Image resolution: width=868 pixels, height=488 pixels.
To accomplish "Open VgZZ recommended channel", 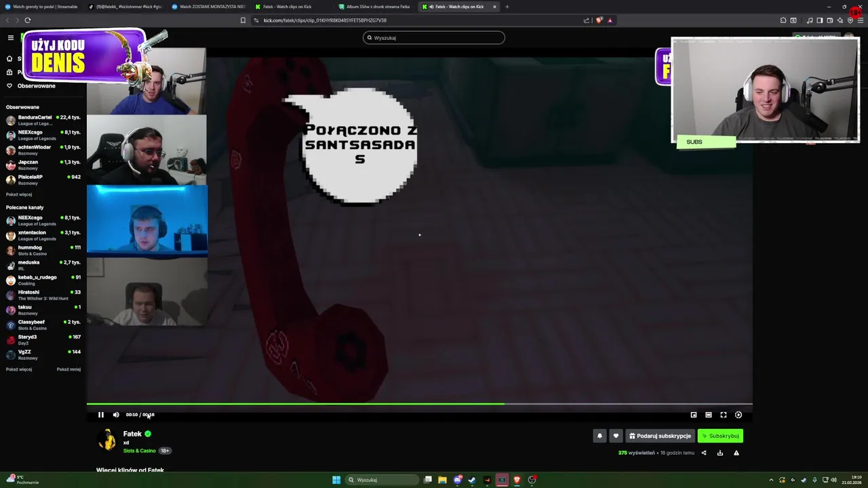I will point(43,354).
